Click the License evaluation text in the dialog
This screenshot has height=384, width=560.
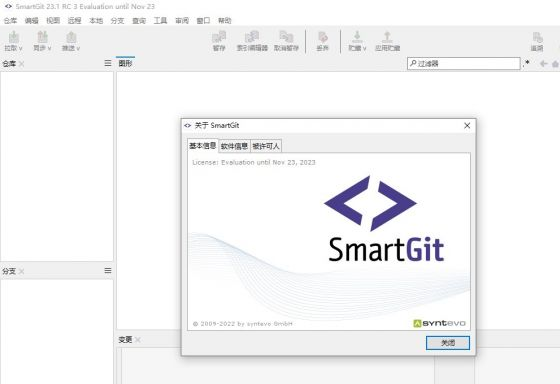[254, 163]
